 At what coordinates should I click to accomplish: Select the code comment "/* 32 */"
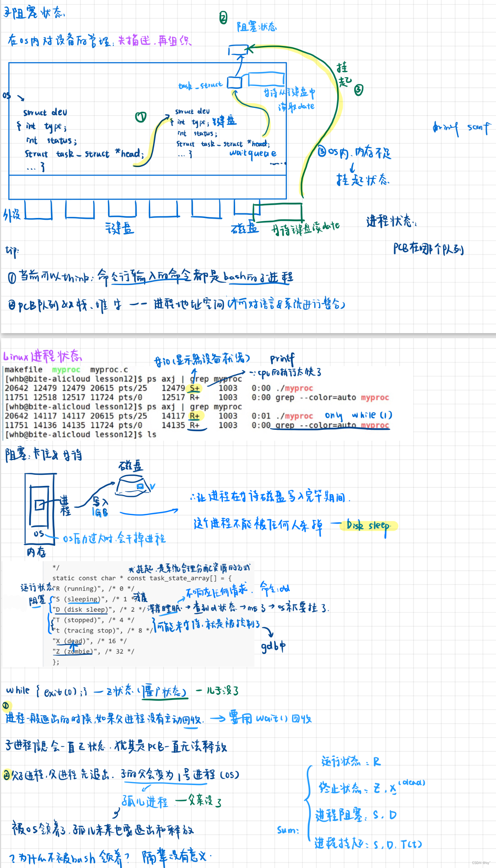click(x=119, y=651)
